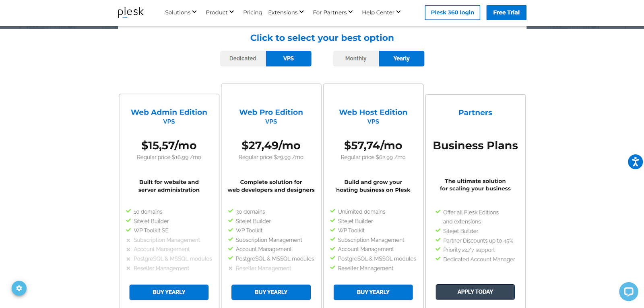644x308 pixels.
Task: Switch billing to Monthly
Action: click(x=356, y=58)
